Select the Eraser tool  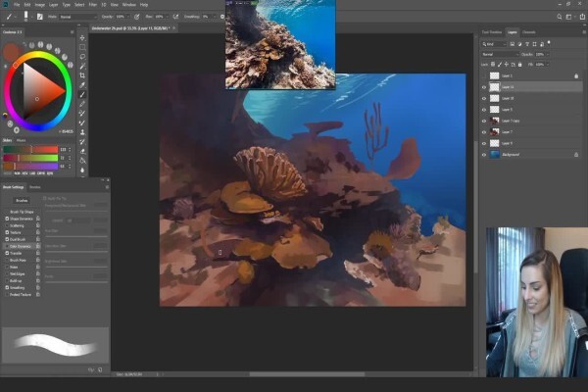click(82, 151)
